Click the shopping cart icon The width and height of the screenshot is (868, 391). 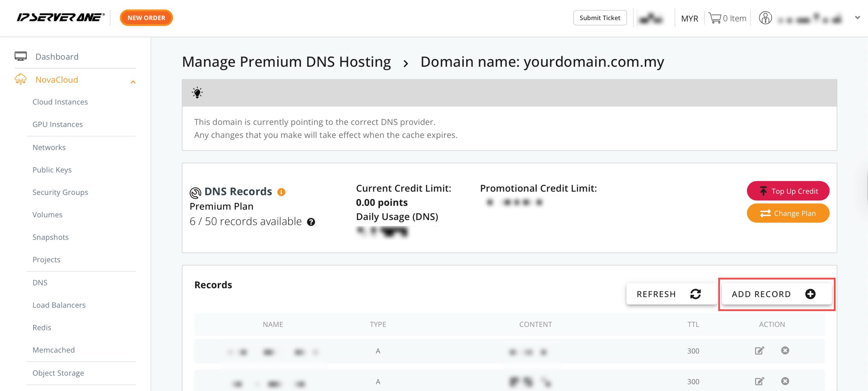(x=715, y=18)
